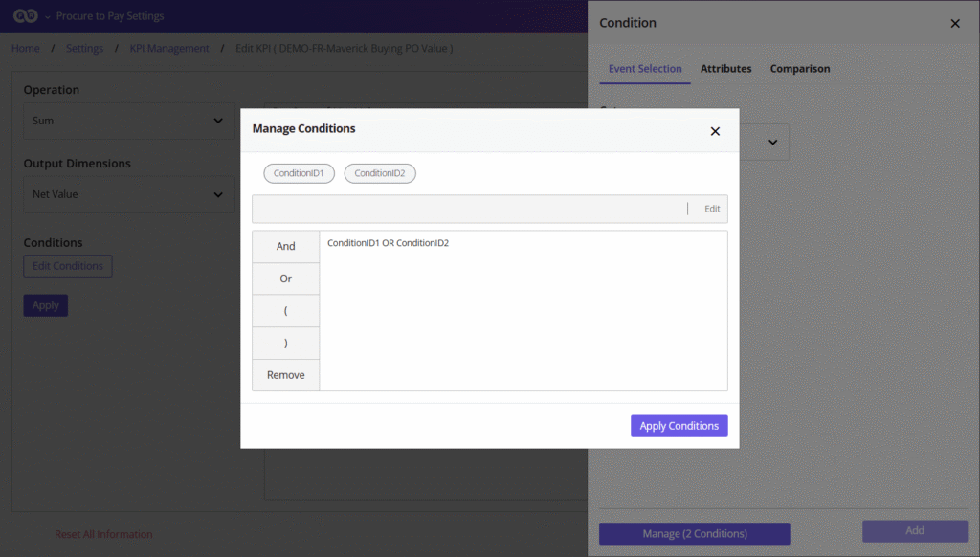
Task: Click Remove in the operator list
Action: click(x=285, y=375)
